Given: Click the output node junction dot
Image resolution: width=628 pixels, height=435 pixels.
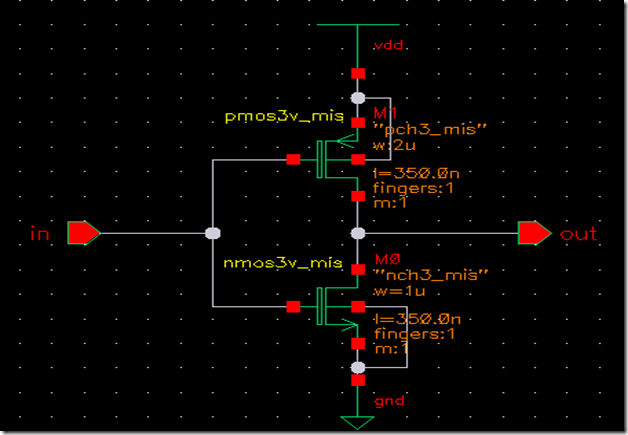Looking at the screenshot, I should click(x=358, y=233).
